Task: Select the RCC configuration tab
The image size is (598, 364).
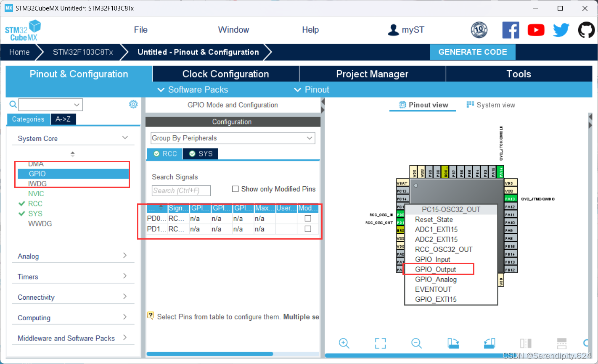Action: (x=165, y=154)
